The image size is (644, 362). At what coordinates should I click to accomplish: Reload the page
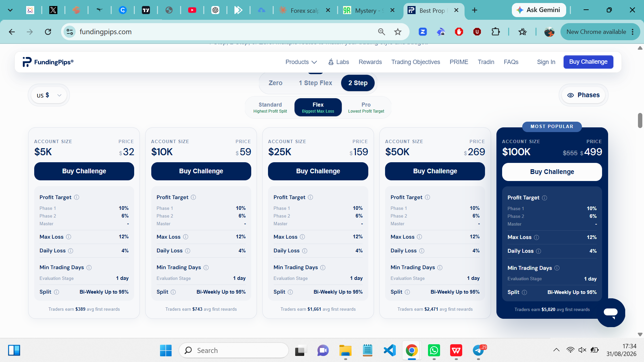click(x=48, y=32)
